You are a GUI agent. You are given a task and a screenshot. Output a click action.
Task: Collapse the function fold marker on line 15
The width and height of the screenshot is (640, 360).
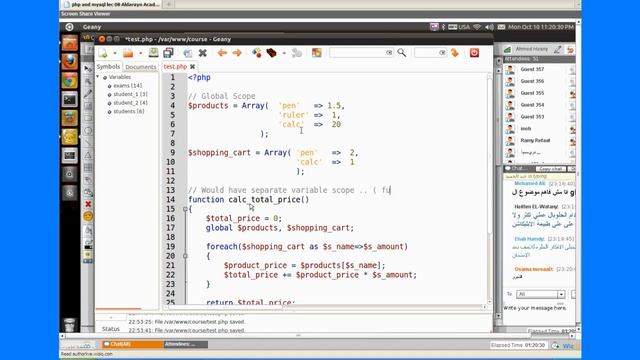(x=185, y=209)
